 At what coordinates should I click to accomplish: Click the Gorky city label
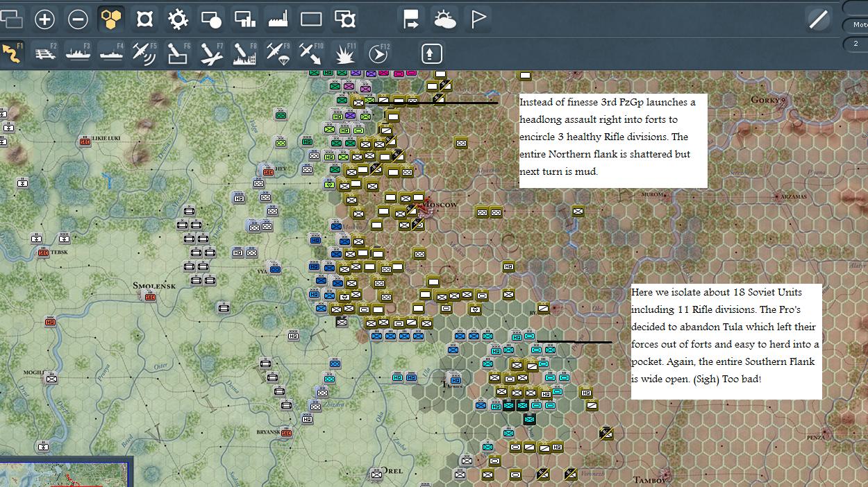(767, 100)
